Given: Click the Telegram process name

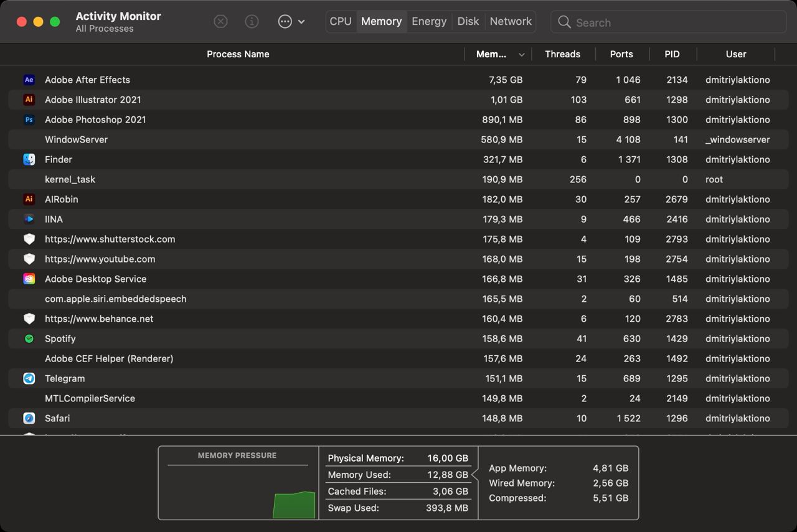Looking at the screenshot, I should click(x=65, y=378).
